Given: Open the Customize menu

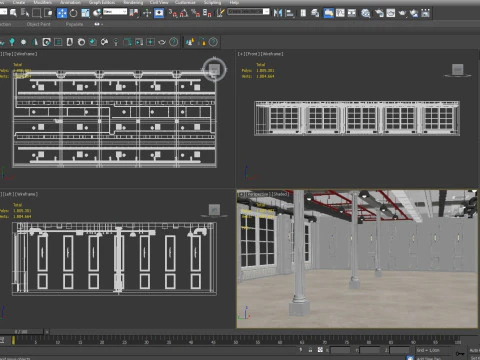Looking at the screenshot, I should [x=185, y=2].
